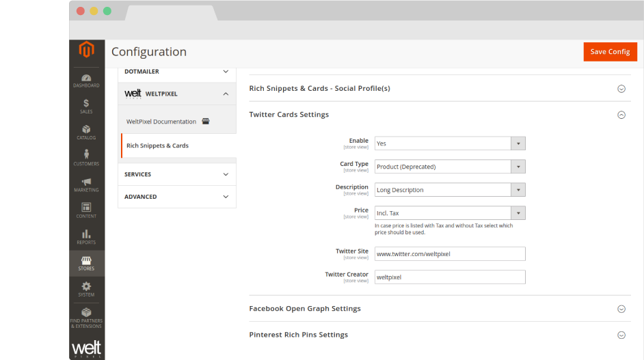Open the Enable dropdown showing Yes

(x=450, y=143)
